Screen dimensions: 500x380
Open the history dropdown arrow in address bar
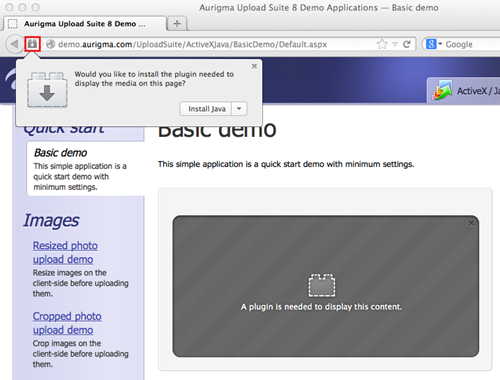[x=395, y=44]
